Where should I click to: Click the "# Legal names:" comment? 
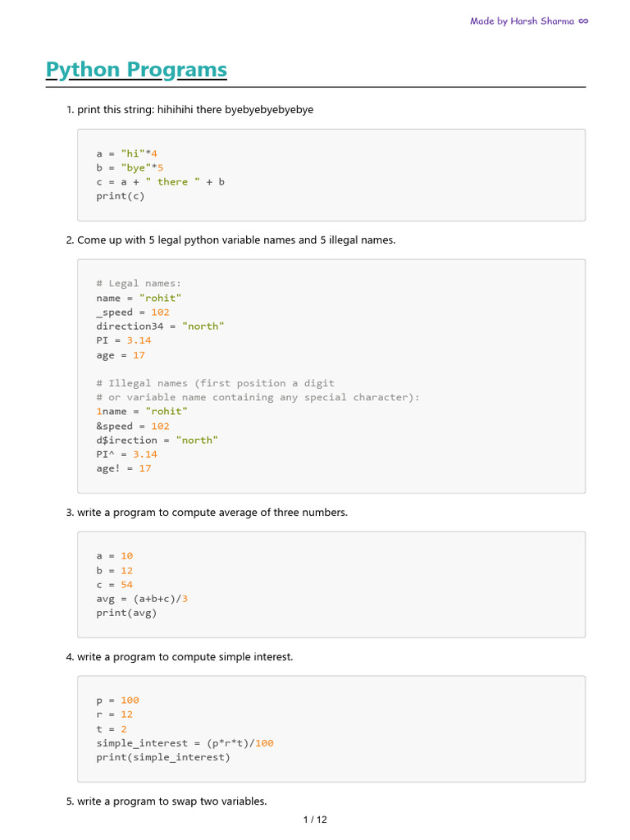pyautogui.click(x=133, y=284)
